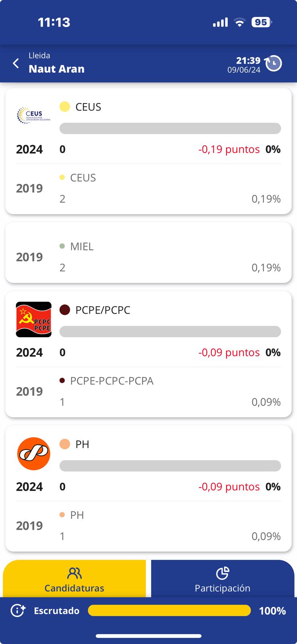Screen dimensions: 297x644
Task: Tap the 21:39 update time
Action: click(248, 60)
